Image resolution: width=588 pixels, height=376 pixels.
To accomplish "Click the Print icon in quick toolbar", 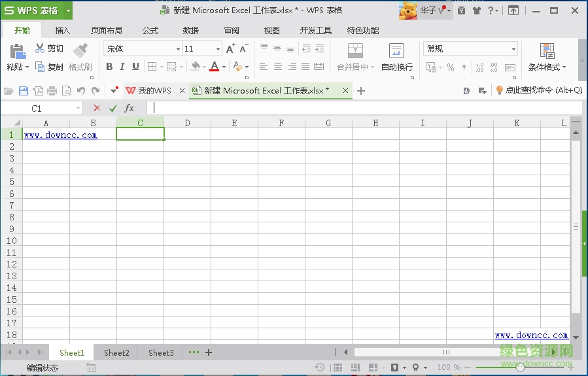I will [52, 91].
